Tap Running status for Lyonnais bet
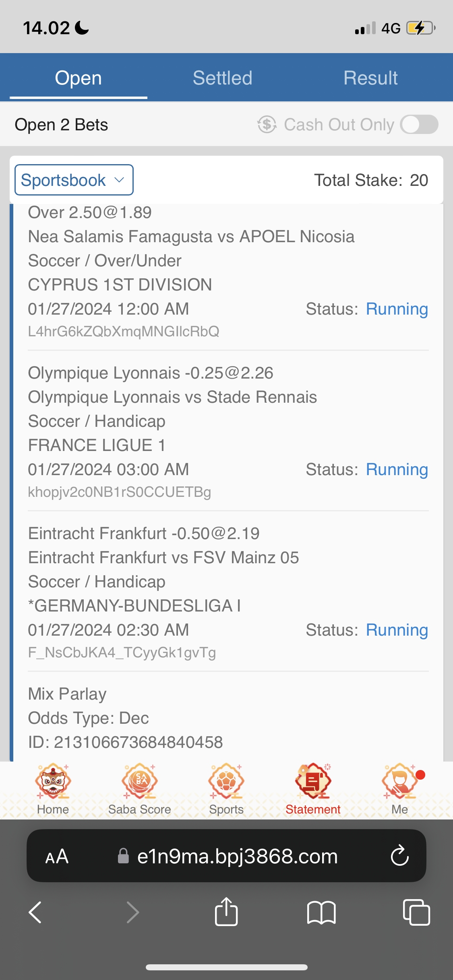453x980 pixels. coord(397,469)
